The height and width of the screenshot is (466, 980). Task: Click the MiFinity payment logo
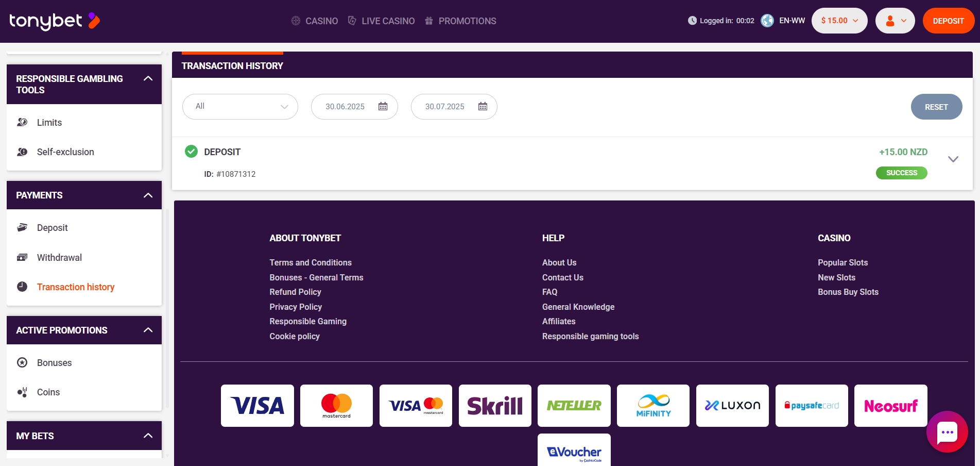(653, 406)
